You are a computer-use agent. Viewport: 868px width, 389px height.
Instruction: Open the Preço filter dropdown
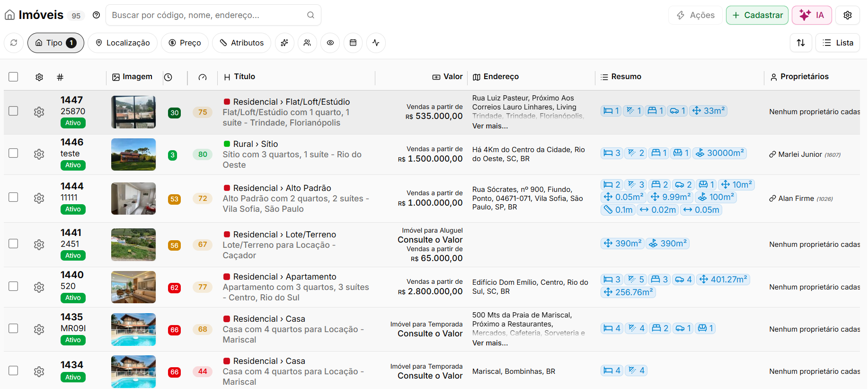(185, 43)
